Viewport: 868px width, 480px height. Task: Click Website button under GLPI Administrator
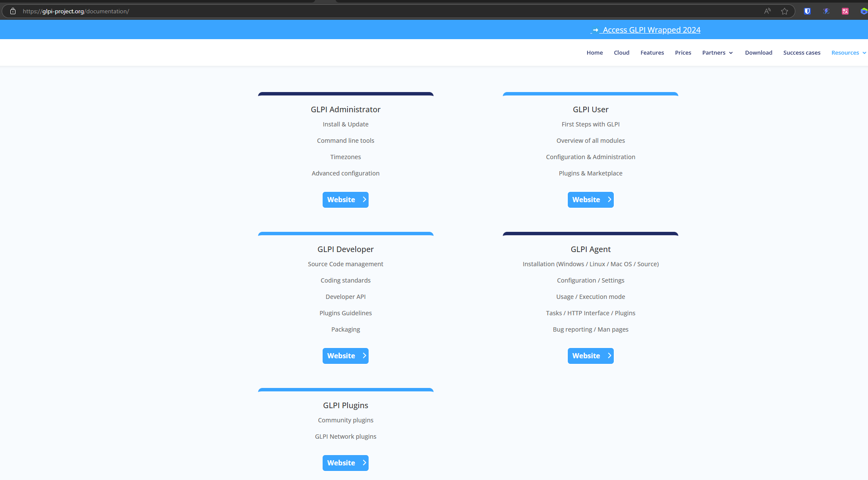[x=345, y=200]
